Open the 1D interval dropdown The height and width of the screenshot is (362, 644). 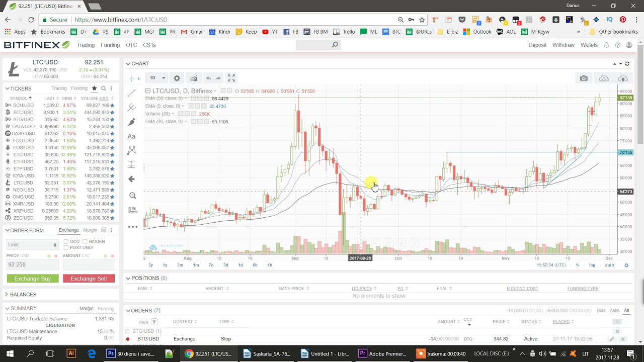click(156, 78)
